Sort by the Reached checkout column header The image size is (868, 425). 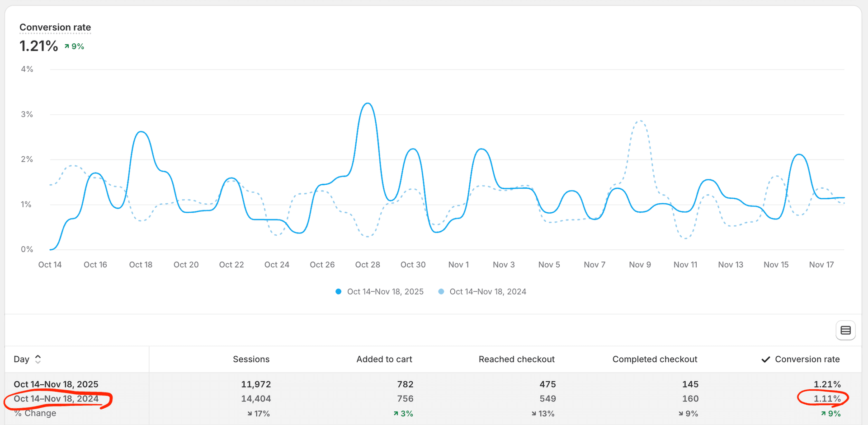[517, 359]
